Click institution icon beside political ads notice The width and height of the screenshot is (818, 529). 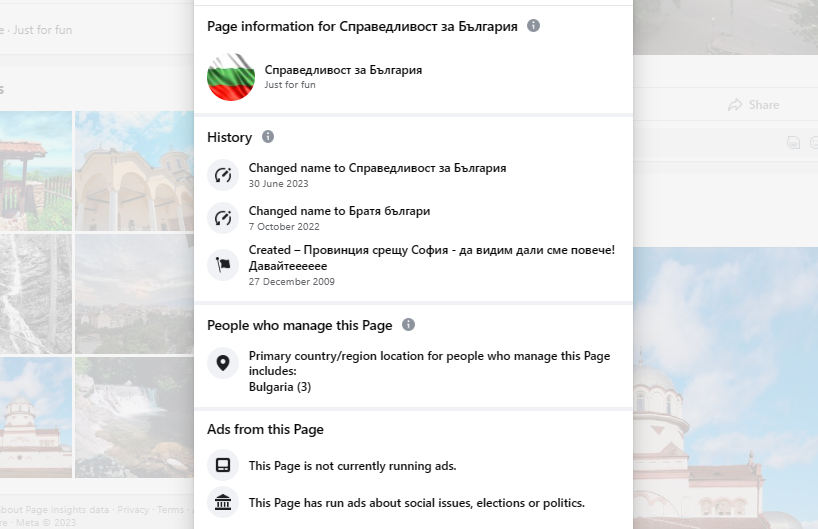tap(223, 502)
